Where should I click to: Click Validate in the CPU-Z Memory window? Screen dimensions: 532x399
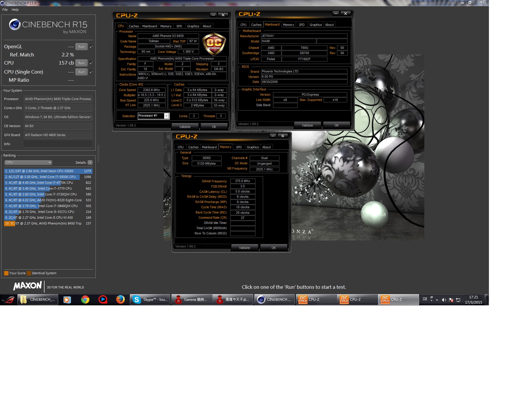[x=244, y=248]
